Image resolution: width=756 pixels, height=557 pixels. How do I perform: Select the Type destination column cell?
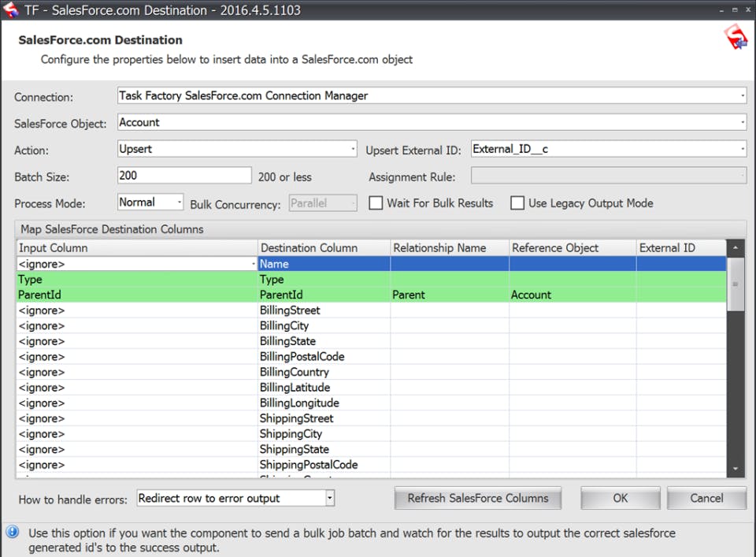pos(324,279)
